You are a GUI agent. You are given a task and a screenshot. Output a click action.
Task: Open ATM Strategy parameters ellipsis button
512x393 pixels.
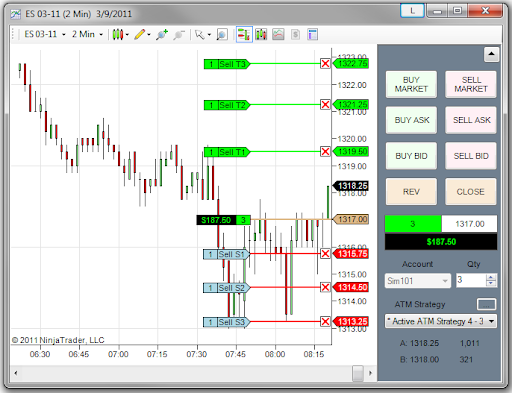pyautogui.click(x=487, y=304)
